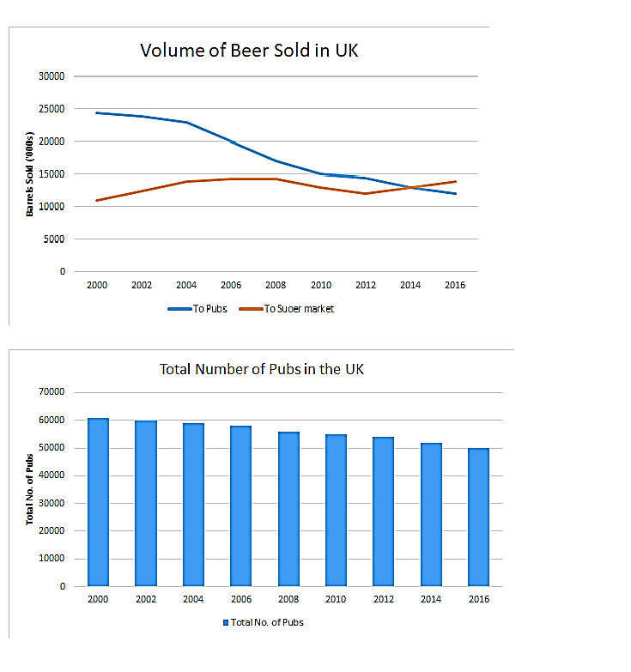Click the 5000 label on the beer chart
This screenshot has width=631, height=672.
tap(54, 239)
